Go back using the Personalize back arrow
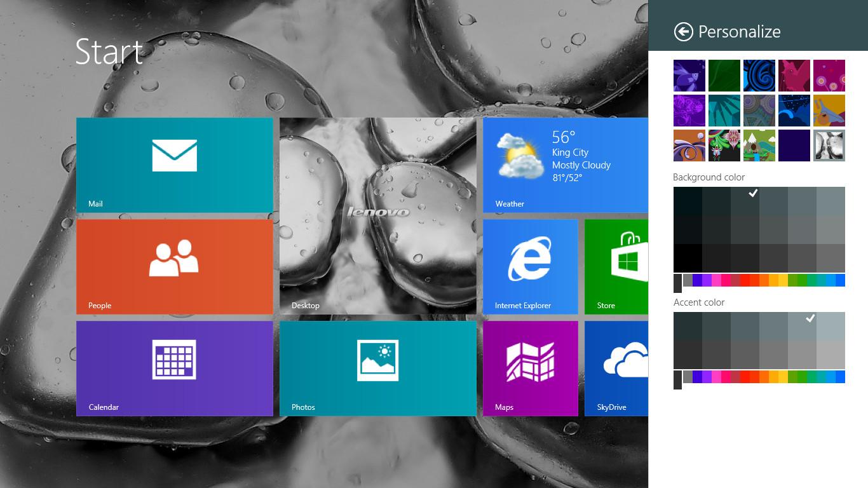 (683, 32)
